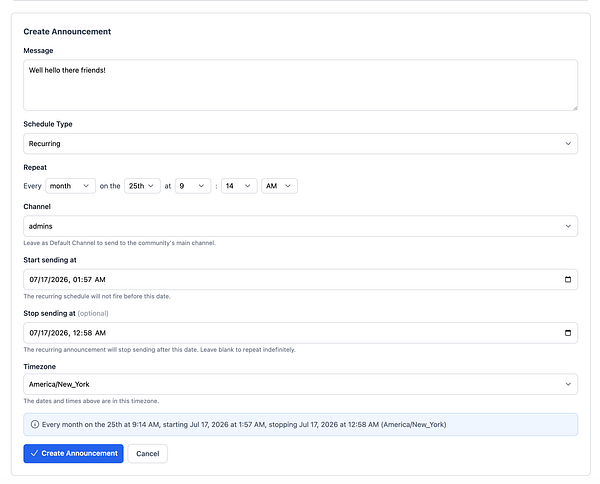Open the Recurring schedule type dropdown
The width and height of the screenshot is (600, 484).
click(x=300, y=143)
